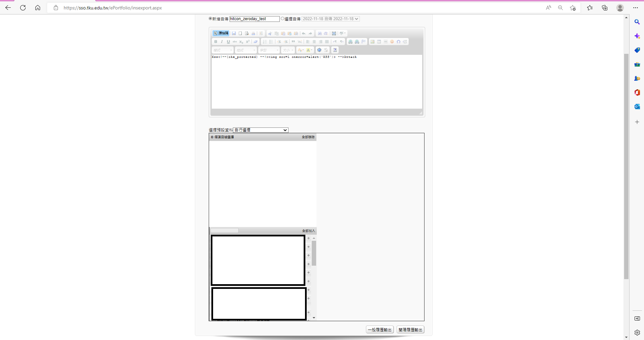This screenshot has width=644, height=340.
Task: Click the About CKEditor question icon
Action: 335,50
